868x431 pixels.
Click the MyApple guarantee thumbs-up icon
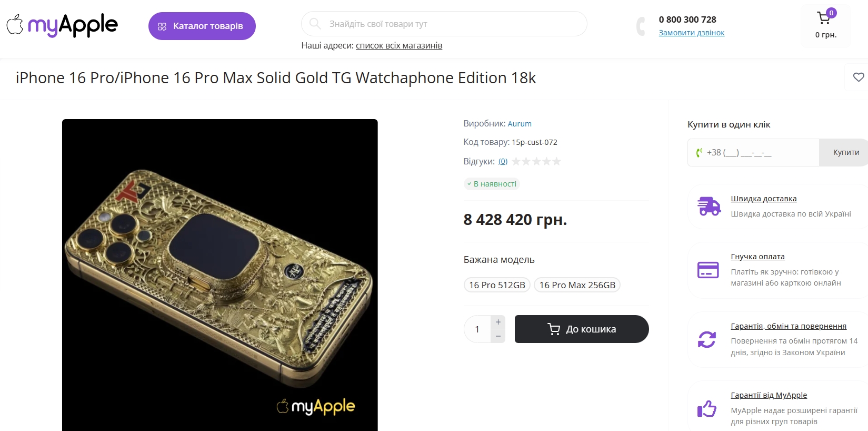[707, 408]
